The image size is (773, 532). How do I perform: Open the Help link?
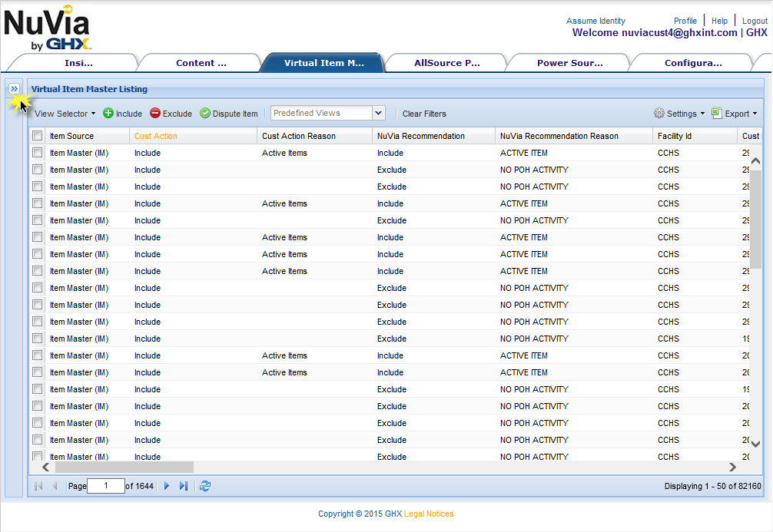(x=719, y=21)
